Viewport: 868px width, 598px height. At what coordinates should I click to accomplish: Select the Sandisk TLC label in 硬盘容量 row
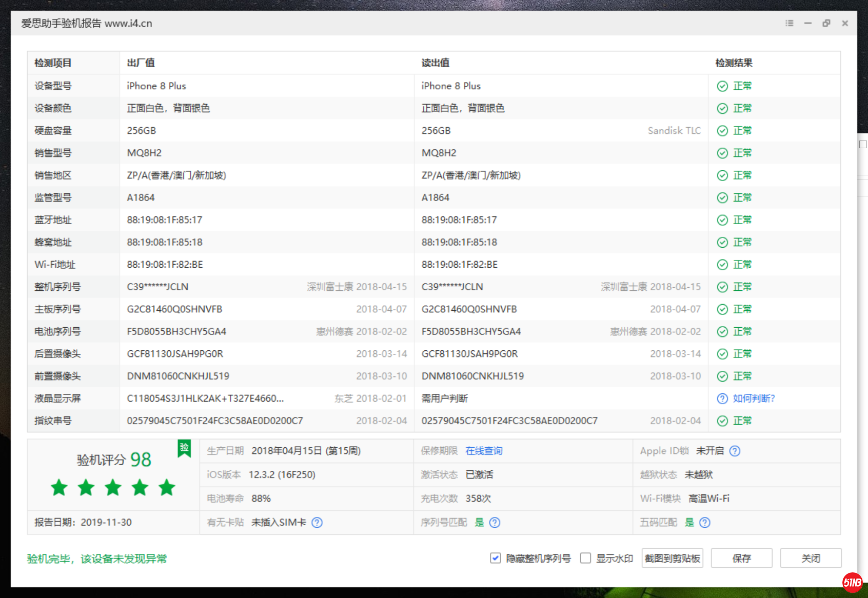674,130
